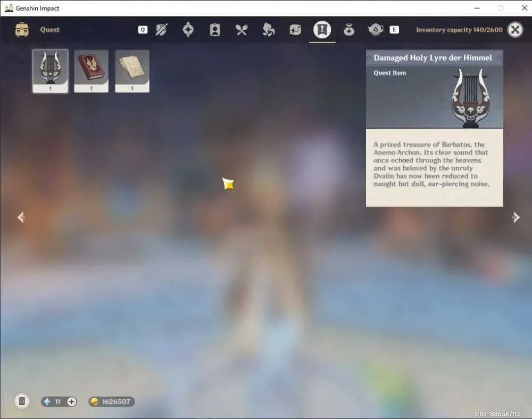Select the Damaged Holy Lyre item slot
The width and height of the screenshot is (532, 419).
click(x=51, y=71)
